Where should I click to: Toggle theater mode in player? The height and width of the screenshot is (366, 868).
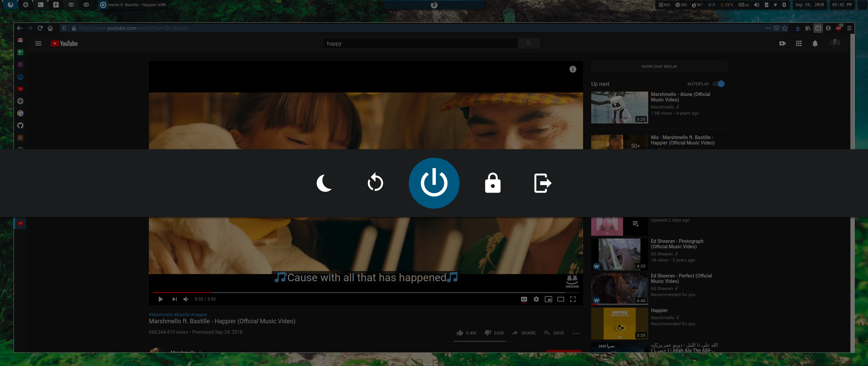[x=561, y=299]
